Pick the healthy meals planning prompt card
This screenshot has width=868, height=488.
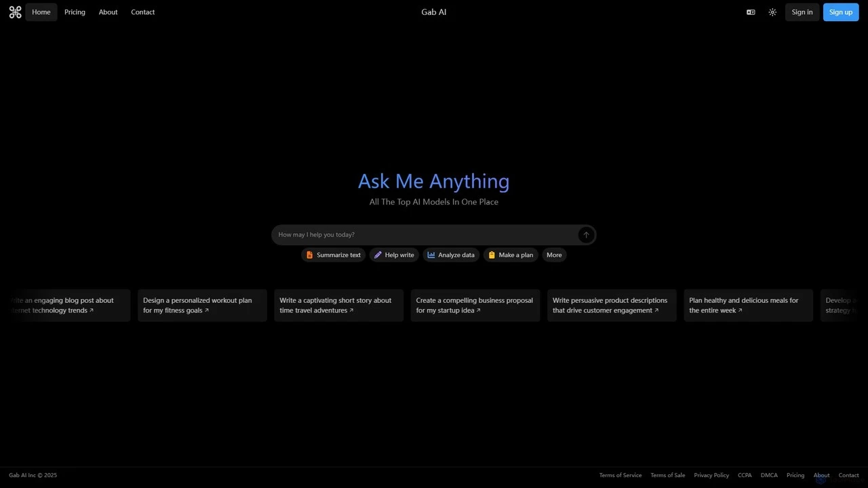coord(748,306)
